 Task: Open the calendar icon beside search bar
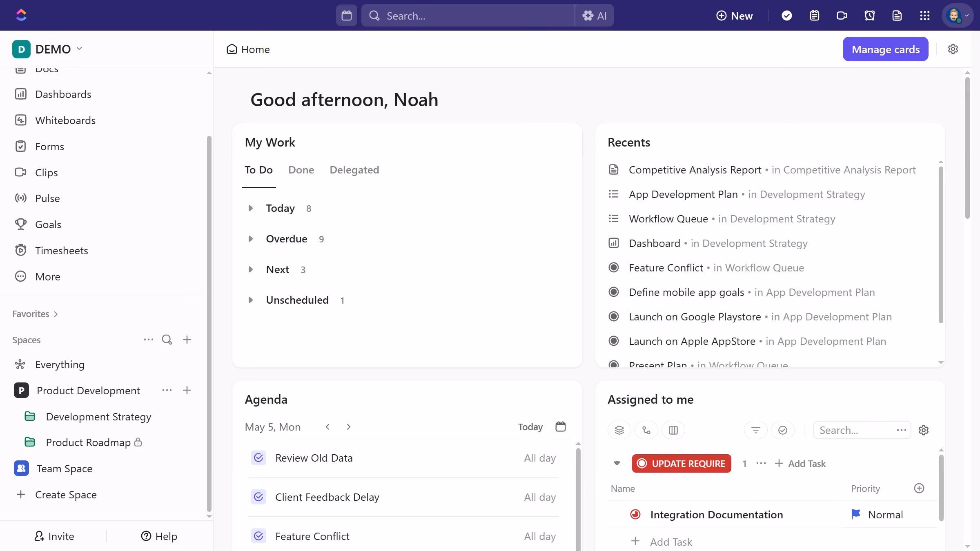pos(347,16)
